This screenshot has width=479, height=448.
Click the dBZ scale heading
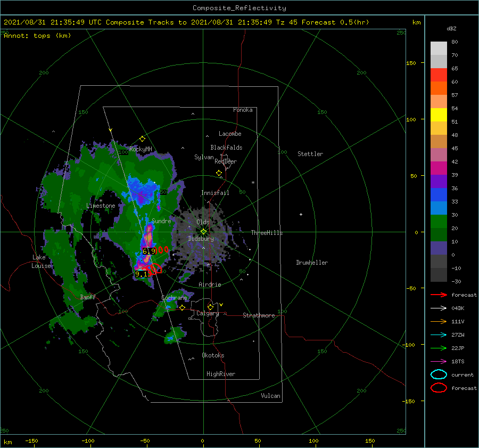pyautogui.click(x=451, y=28)
